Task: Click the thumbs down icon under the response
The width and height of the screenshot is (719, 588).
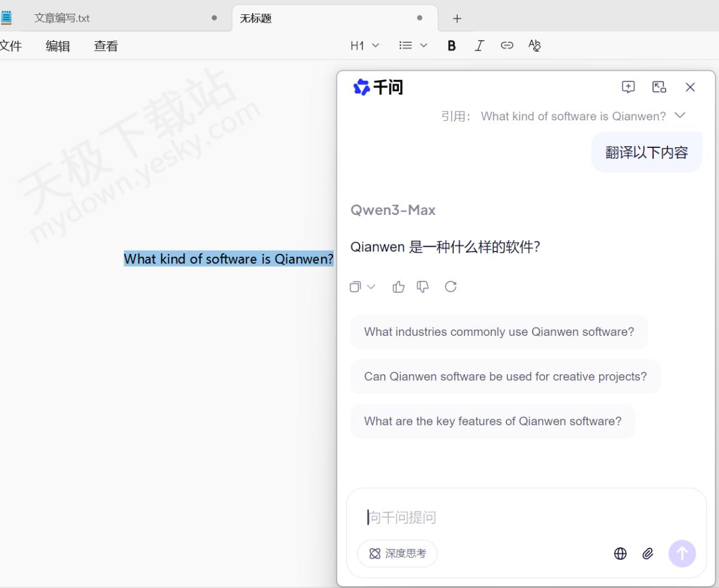Action: pyautogui.click(x=423, y=287)
